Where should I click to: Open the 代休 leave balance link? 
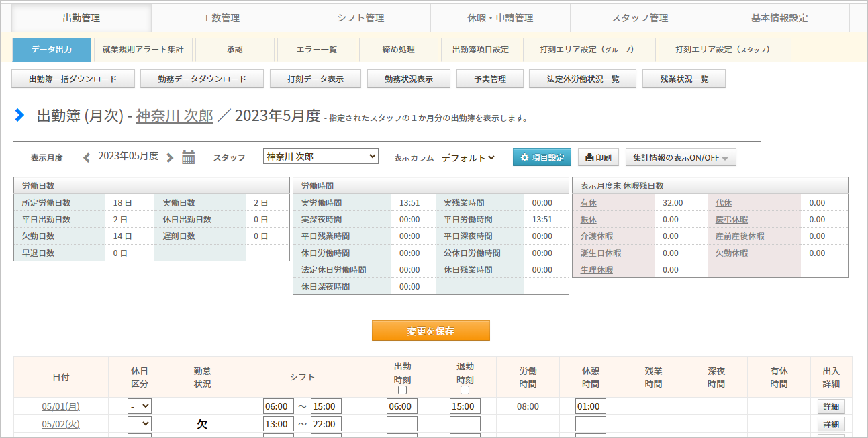tap(724, 203)
